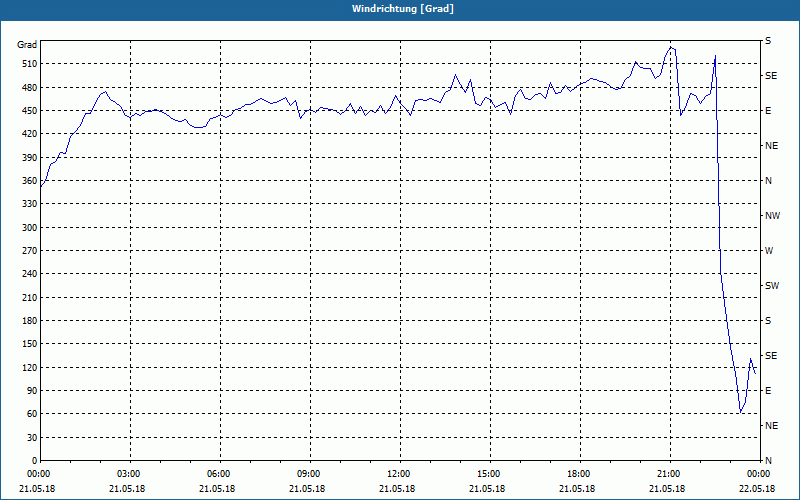Click the 150 y-axis value

pos(30,344)
